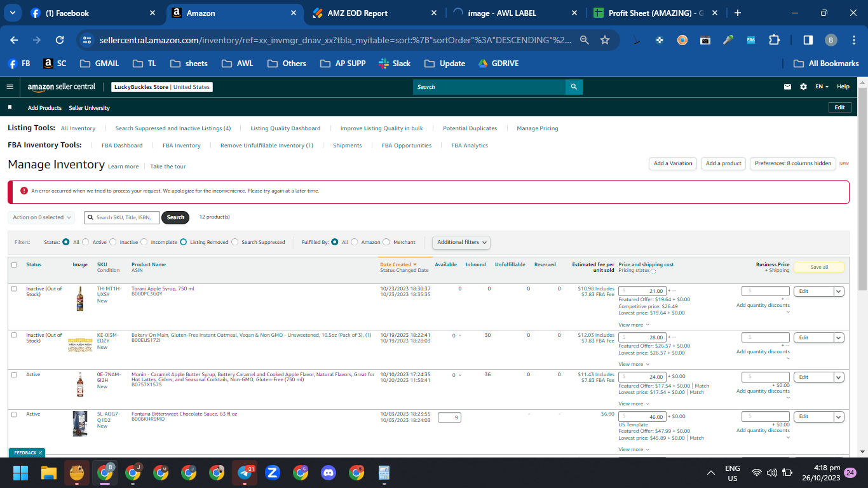The height and width of the screenshot is (488, 868).
Task: Open the Manage Pricing link
Action: (538, 128)
